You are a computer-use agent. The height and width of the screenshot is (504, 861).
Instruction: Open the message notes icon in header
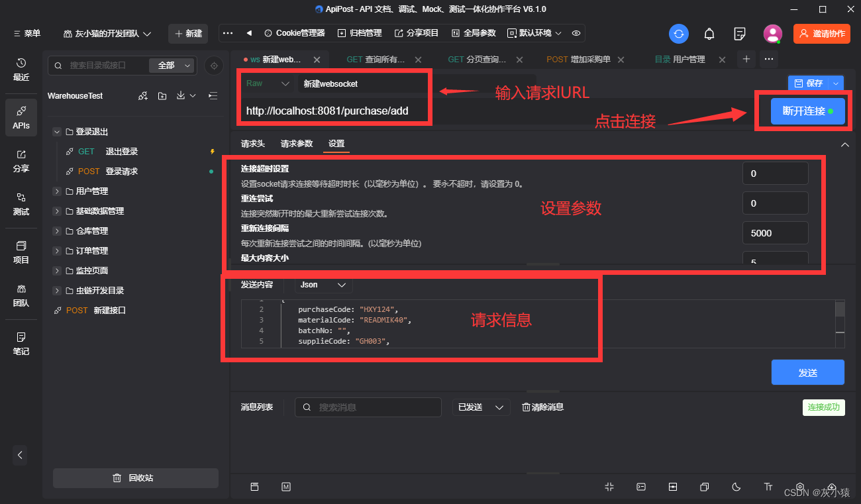740,34
